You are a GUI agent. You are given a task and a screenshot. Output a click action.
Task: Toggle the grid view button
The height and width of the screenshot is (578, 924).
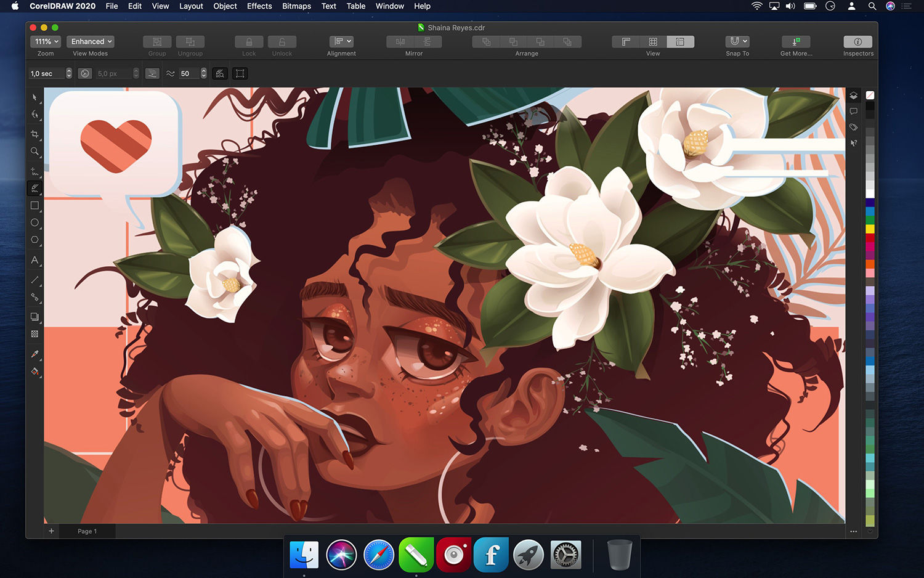(653, 42)
